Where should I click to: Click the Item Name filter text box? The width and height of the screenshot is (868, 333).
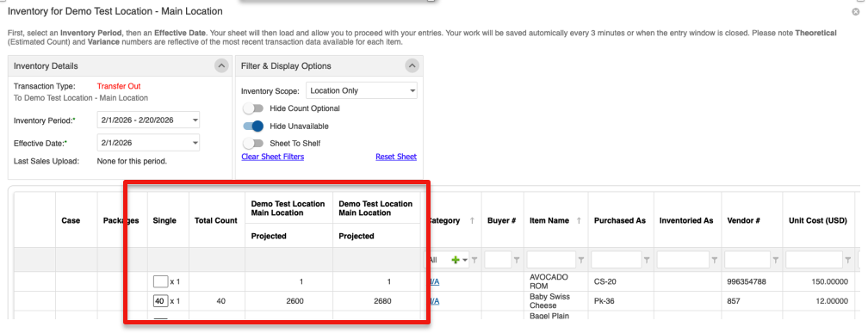[551, 260]
